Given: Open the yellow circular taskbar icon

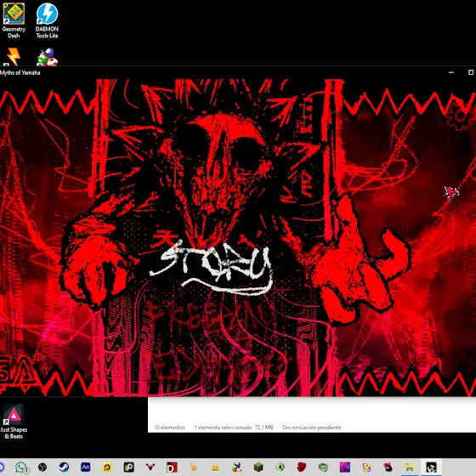Looking at the screenshot, I should (107, 467).
